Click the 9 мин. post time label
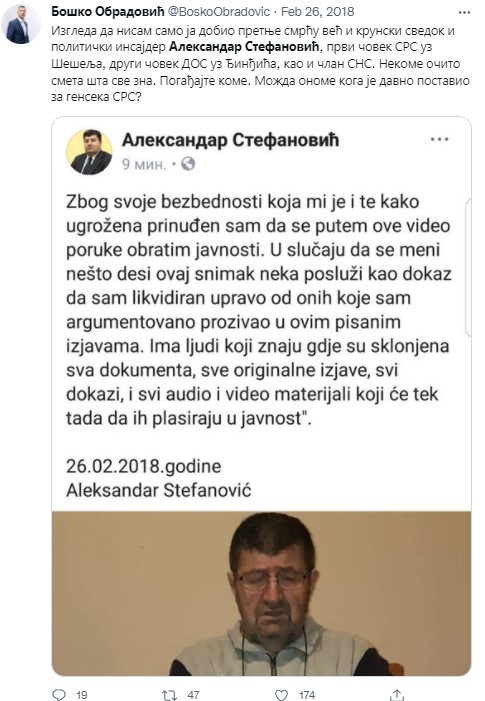Viewport: 485px width, 701px height. [144, 165]
